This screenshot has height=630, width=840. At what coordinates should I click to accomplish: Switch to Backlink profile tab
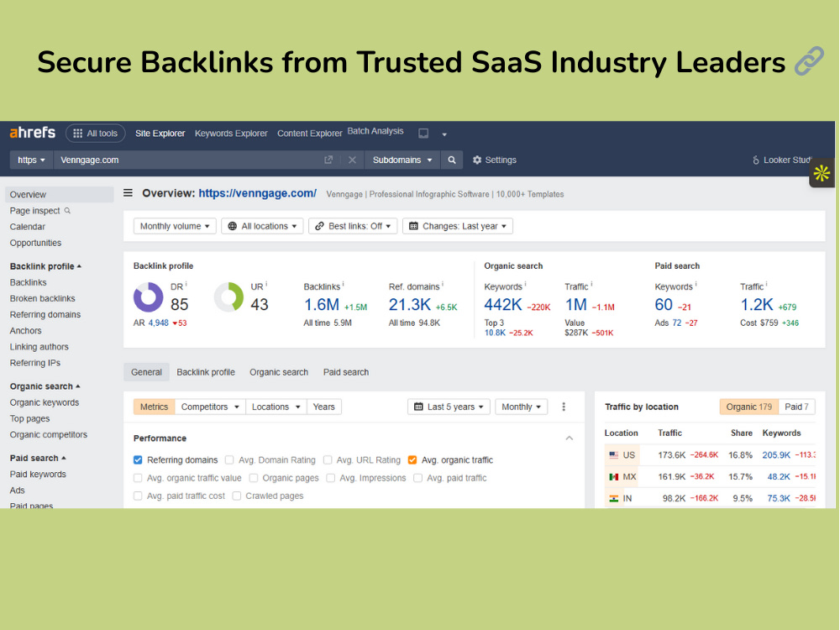(x=206, y=372)
